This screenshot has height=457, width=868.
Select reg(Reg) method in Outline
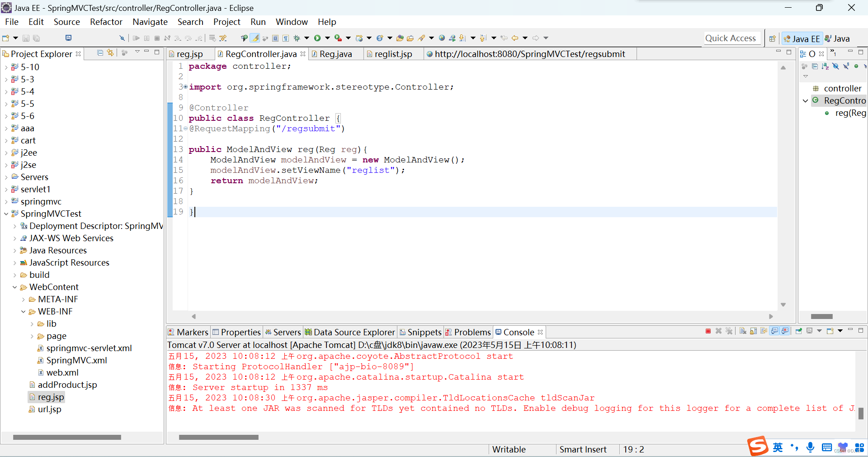point(845,113)
